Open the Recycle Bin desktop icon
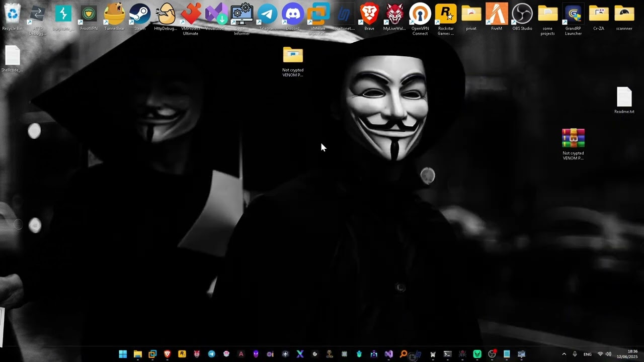This screenshot has width=644, height=362. (12, 17)
